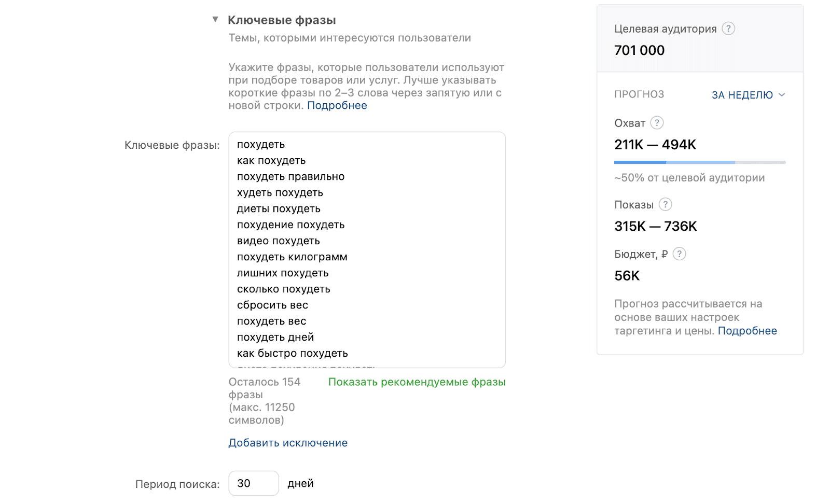Click the Охват coverage progress bar
Viewport: 830px width, 504px height.
700,162
